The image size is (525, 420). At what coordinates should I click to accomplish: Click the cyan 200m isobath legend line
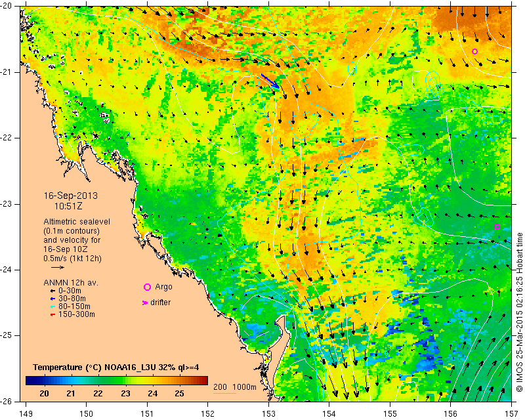pyautogui.click(x=224, y=393)
